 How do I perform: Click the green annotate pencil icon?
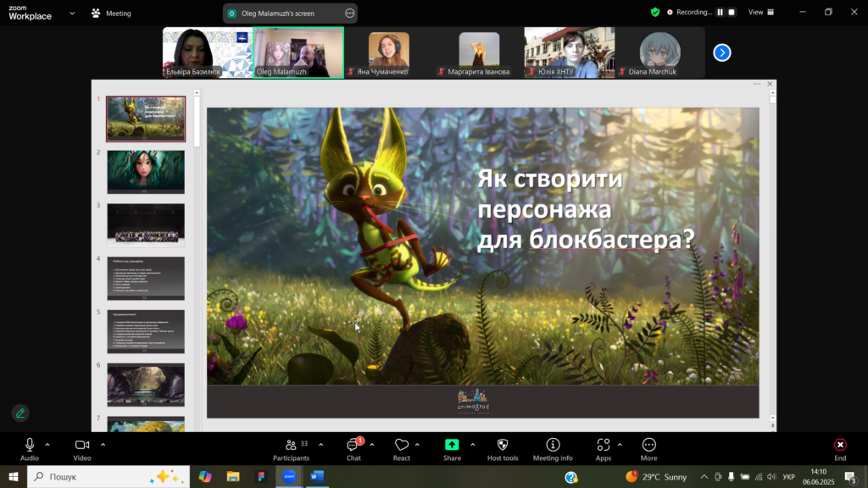pyautogui.click(x=20, y=413)
